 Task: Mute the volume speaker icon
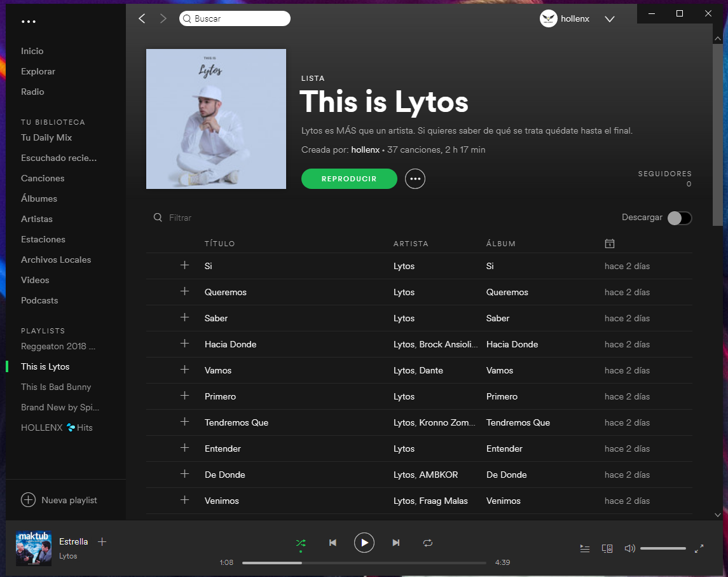(629, 548)
